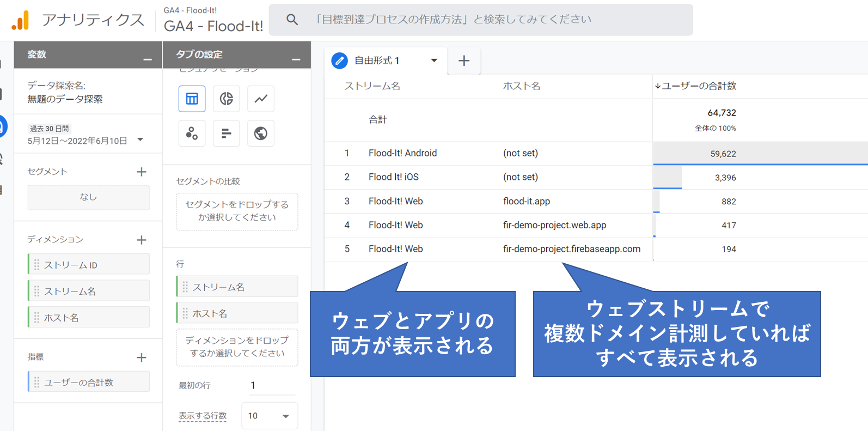Click the 882 users value cell
The width and height of the screenshot is (868, 431).
tap(729, 202)
